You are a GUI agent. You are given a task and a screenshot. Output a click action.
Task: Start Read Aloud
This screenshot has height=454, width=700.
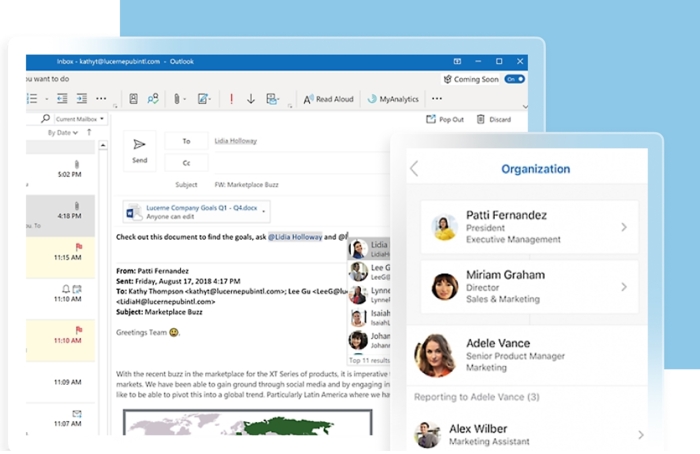328,99
